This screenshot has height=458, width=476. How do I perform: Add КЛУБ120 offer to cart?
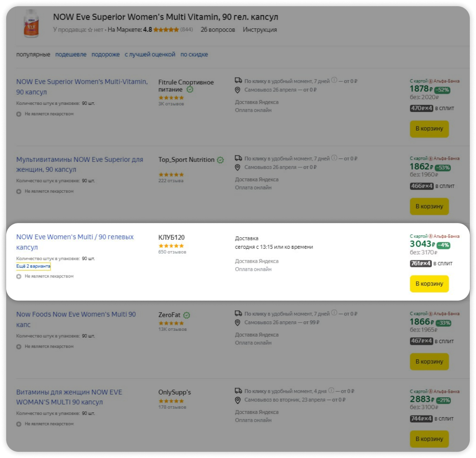429,284
